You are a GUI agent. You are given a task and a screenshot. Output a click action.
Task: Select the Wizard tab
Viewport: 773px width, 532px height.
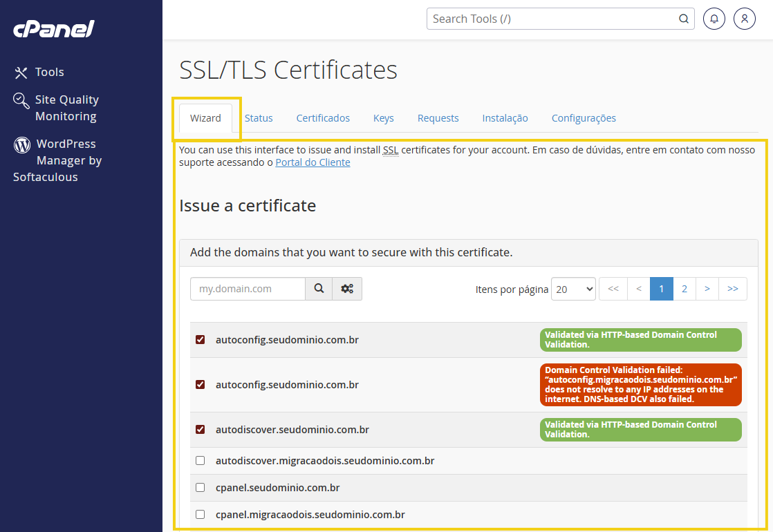[205, 118]
